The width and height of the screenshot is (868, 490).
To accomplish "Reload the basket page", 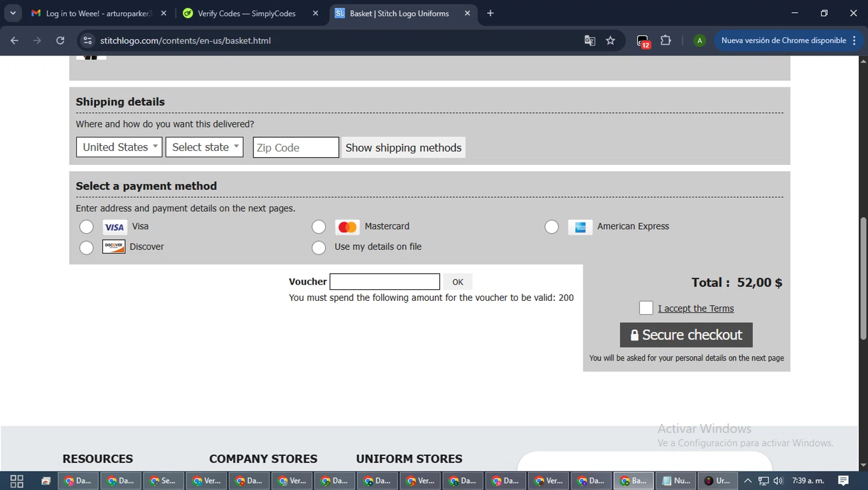I will click(x=60, y=40).
